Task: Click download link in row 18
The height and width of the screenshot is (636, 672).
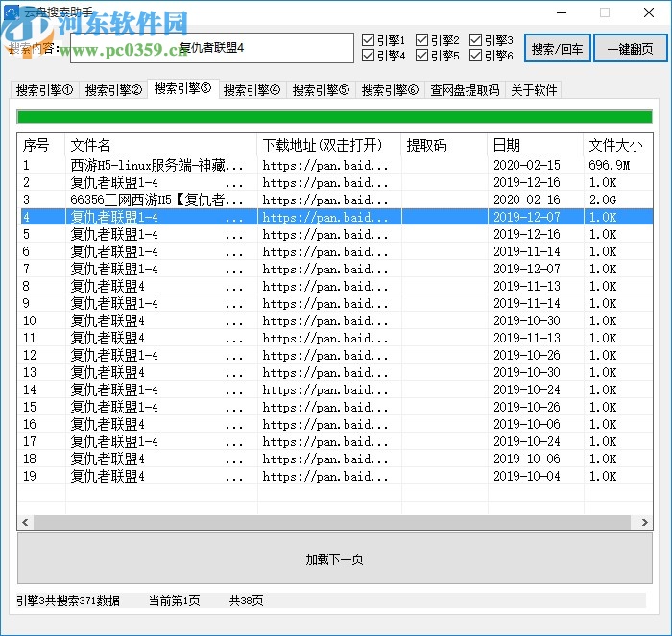Action: point(325,459)
